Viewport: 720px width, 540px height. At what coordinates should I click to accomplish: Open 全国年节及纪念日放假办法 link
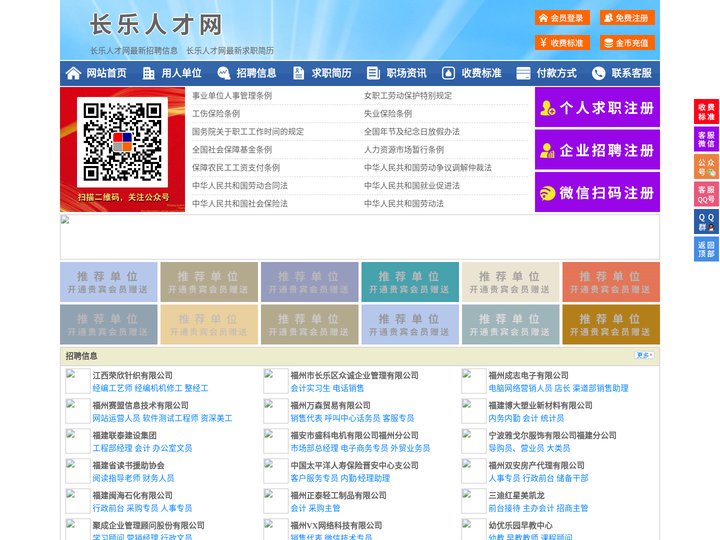412,131
